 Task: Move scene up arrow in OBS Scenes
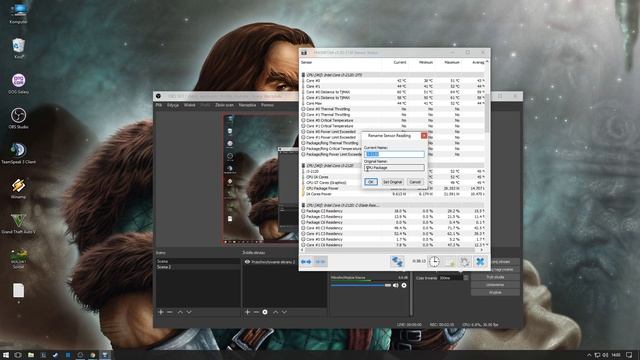[x=180, y=312]
